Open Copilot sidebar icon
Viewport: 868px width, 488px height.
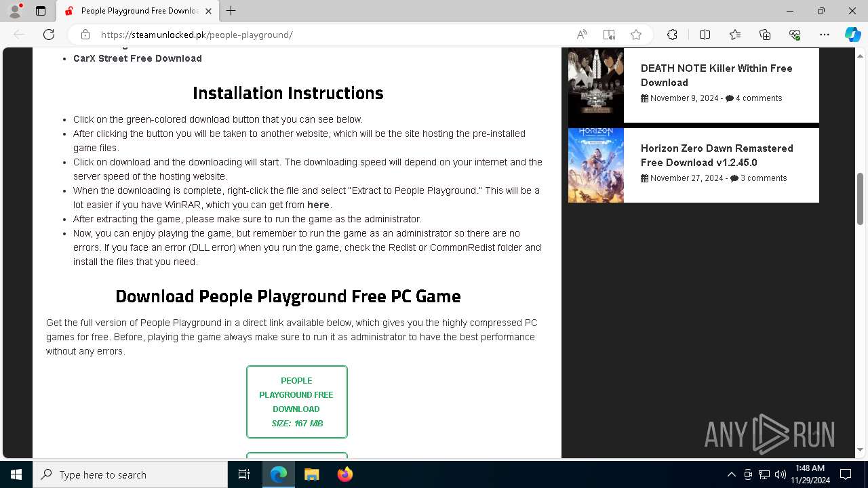(x=852, y=35)
